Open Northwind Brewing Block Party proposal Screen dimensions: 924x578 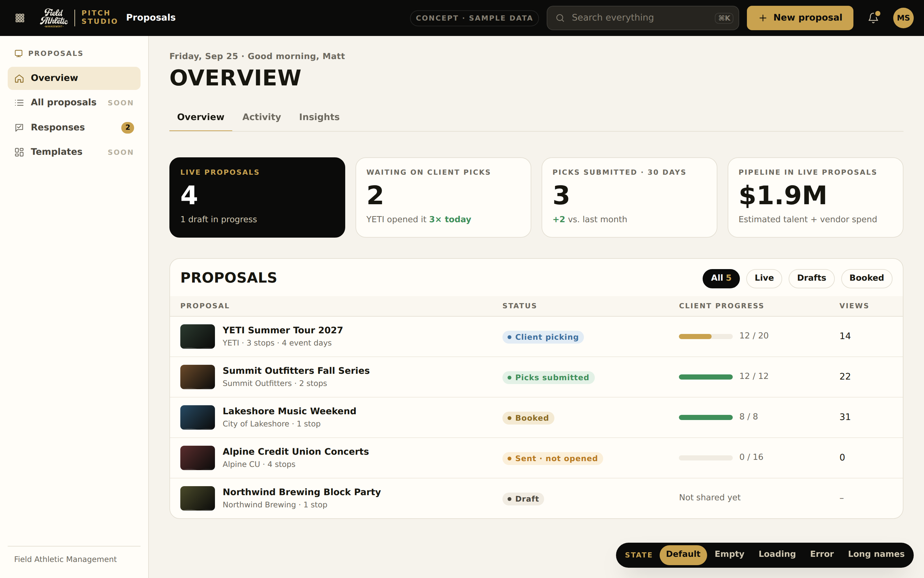(x=302, y=492)
